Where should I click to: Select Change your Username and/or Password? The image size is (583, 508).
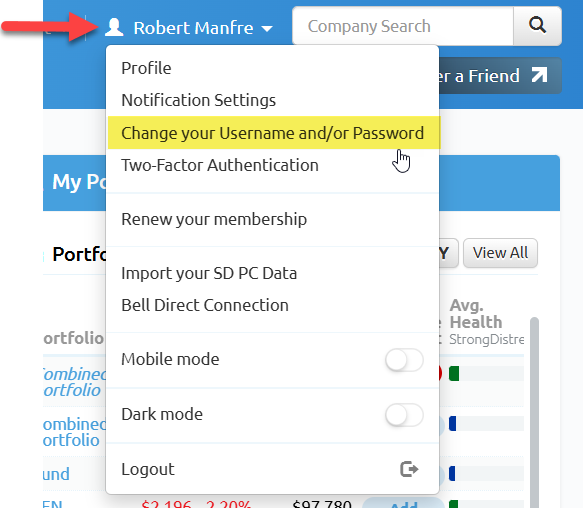[x=274, y=133]
